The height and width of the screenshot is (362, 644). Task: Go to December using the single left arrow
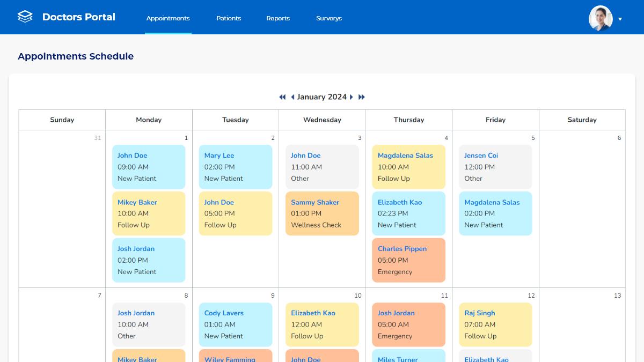pyautogui.click(x=292, y=97)
